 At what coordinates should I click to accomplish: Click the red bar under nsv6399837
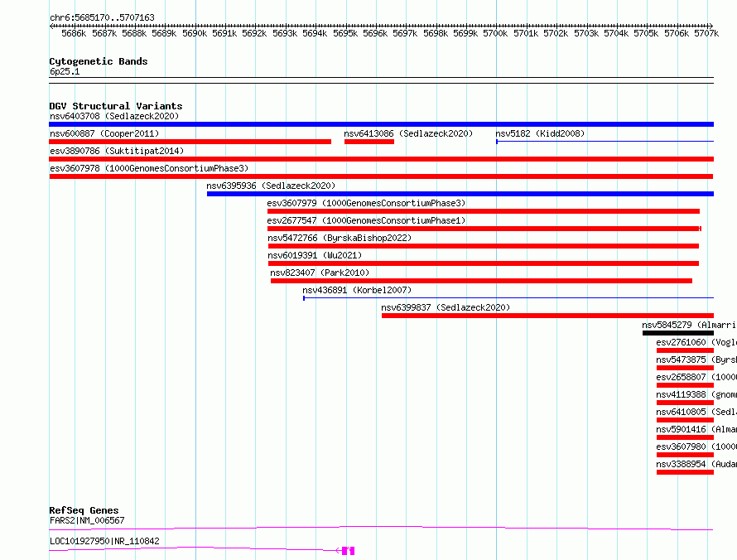point(547,316)
